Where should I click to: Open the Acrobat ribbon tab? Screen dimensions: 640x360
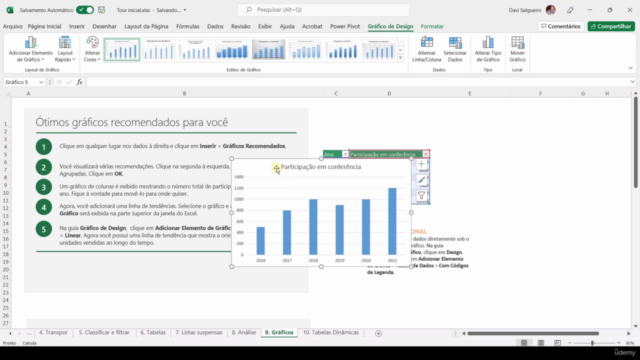click(312, 26)
